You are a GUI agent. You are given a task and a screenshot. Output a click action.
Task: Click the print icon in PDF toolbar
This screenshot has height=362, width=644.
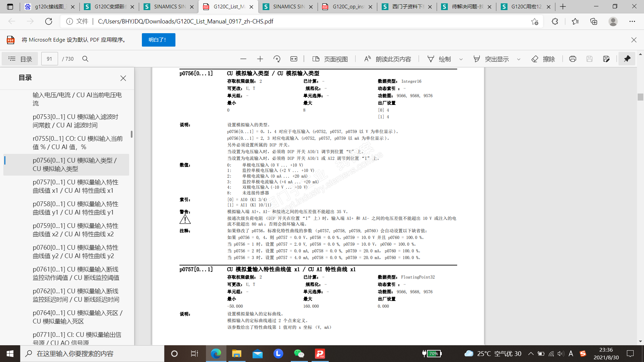tap(573, 59)
